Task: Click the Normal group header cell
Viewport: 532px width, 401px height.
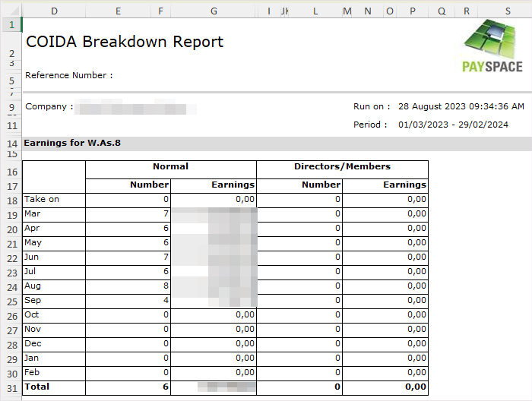Action: (x=170, y=167)
